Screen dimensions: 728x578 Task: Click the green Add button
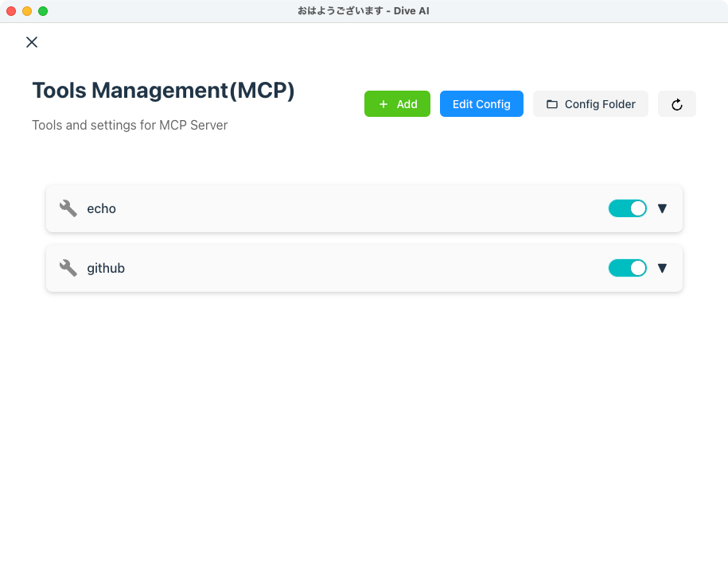(397, 104)
